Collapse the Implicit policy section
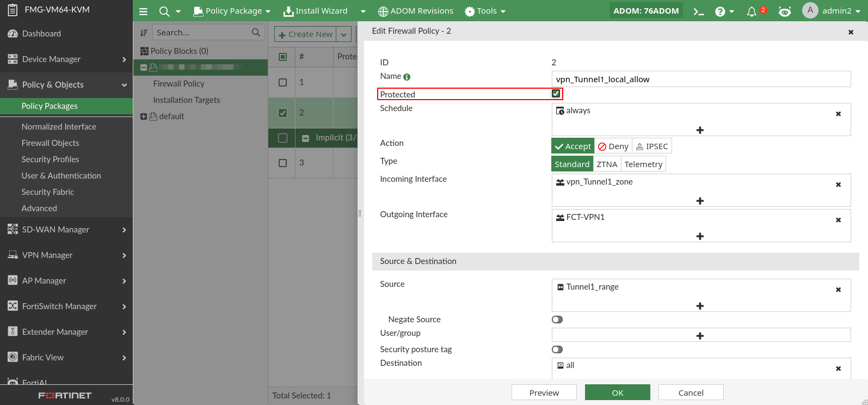The image size is (868, 405). (x=306, y=138)
